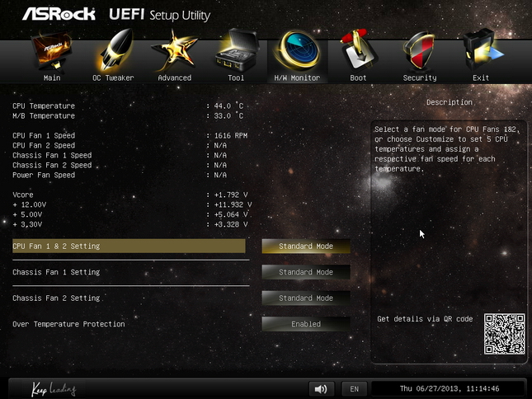Image resolution: width=532 pixels, height=399 pixels.
Task: Click Get details via QR code text
Action: (425, 319)
